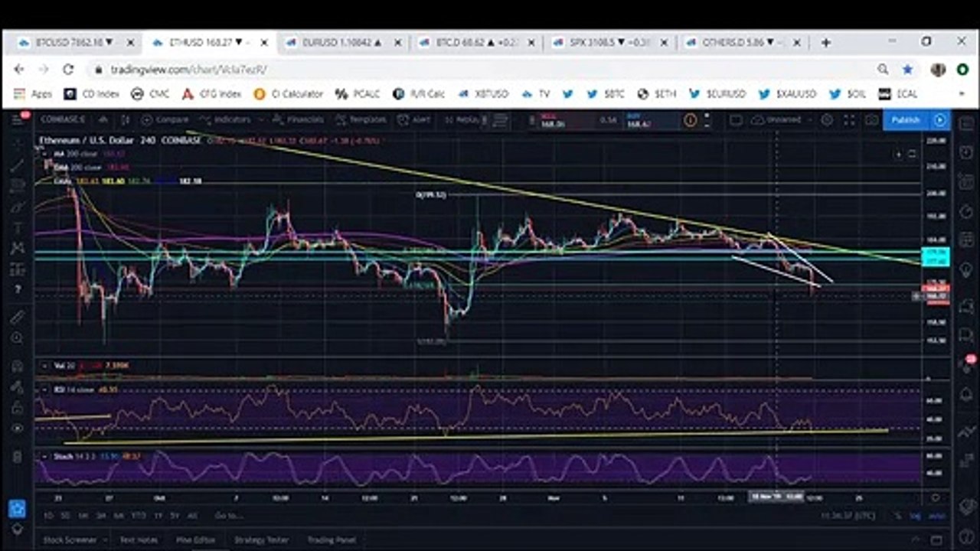The image size is (980, 551).
Task: Select the zoom in magnifier tool
Action: pyautogui.click(x=18, y=337)
